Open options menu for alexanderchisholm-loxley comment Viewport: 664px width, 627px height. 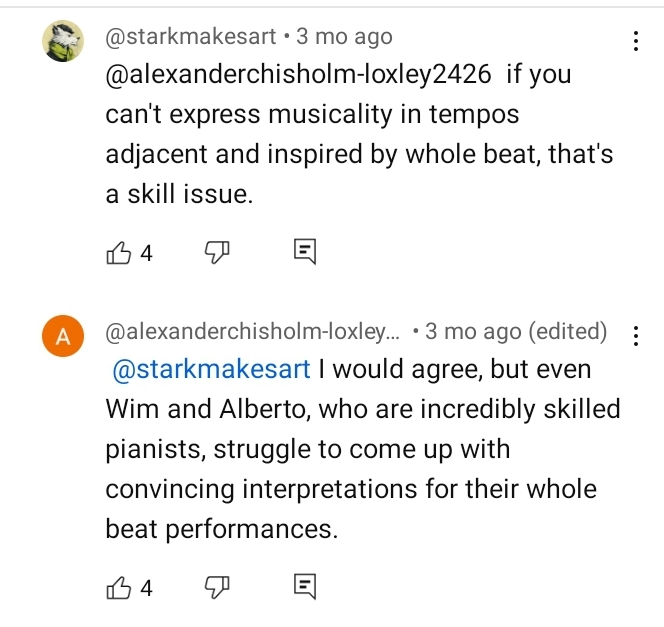click(635, 336)
